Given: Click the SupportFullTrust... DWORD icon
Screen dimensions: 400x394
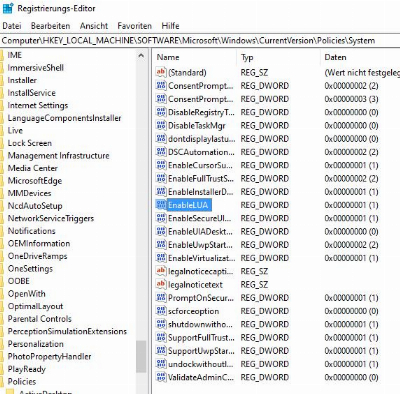Looking at the screenshot, I should point(161,337).
